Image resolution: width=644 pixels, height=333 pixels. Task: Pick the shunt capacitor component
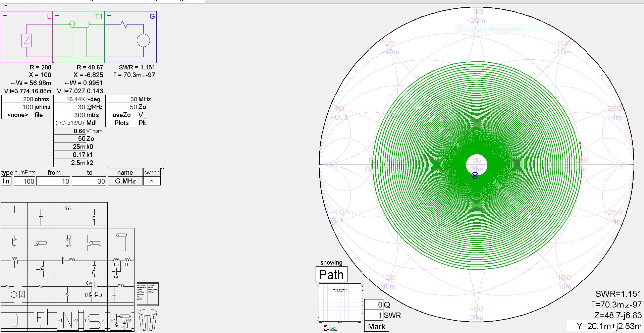tap(41, 214)
